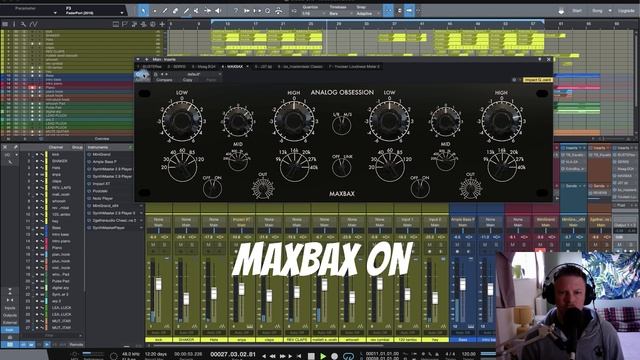Open the Ample Bass P input selector
This screenshot has height=360, width=640.
[x=462, y=220]
